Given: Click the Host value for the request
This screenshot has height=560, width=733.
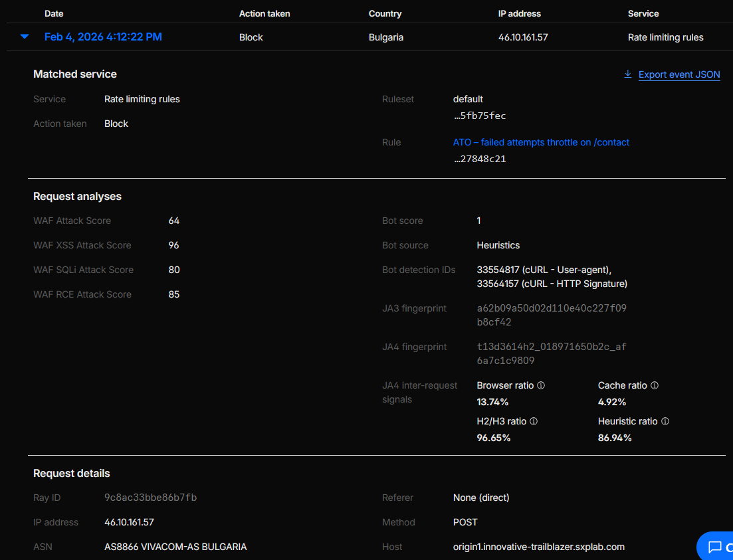Looking at the screenshot, I should (x=537, y=547).
